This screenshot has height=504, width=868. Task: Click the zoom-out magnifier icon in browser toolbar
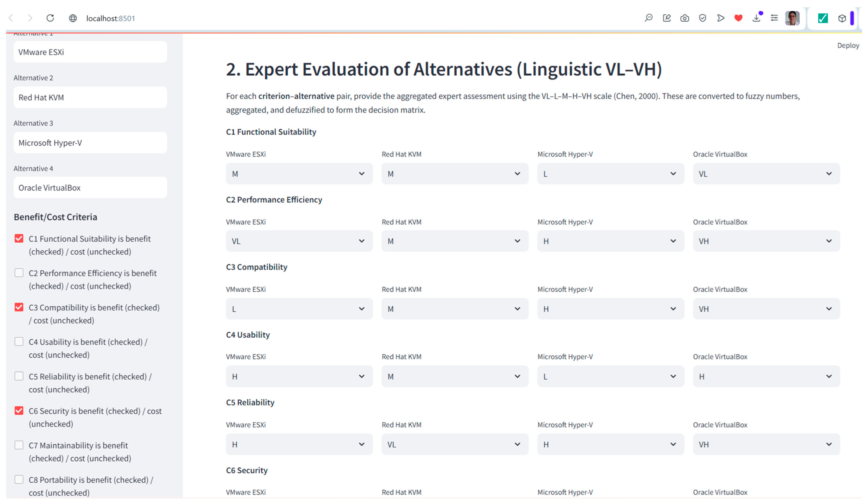click(648, 18)
